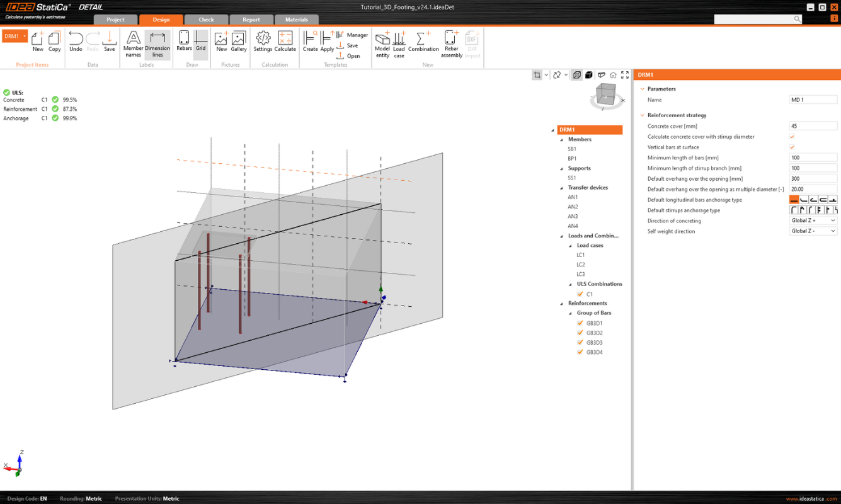The image size is (841, 504).
Task: Edit the Concrete cover value field
Action: 813,126
